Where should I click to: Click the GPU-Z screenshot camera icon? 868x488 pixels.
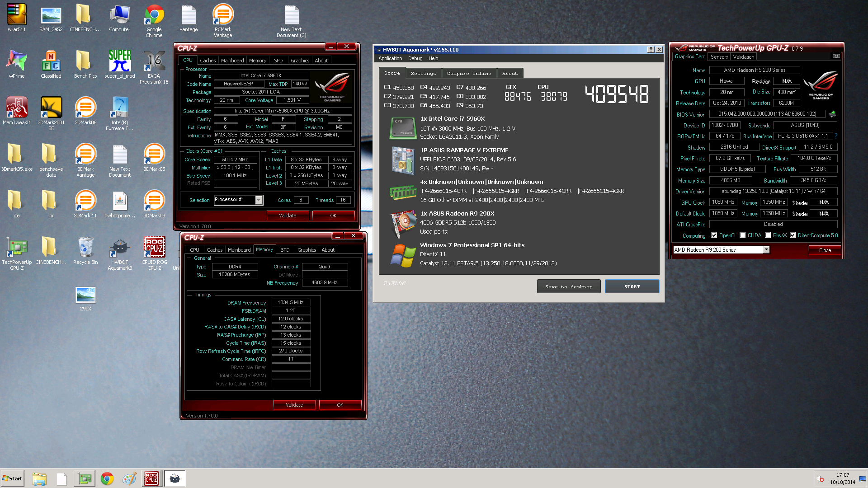pos(836,56)
